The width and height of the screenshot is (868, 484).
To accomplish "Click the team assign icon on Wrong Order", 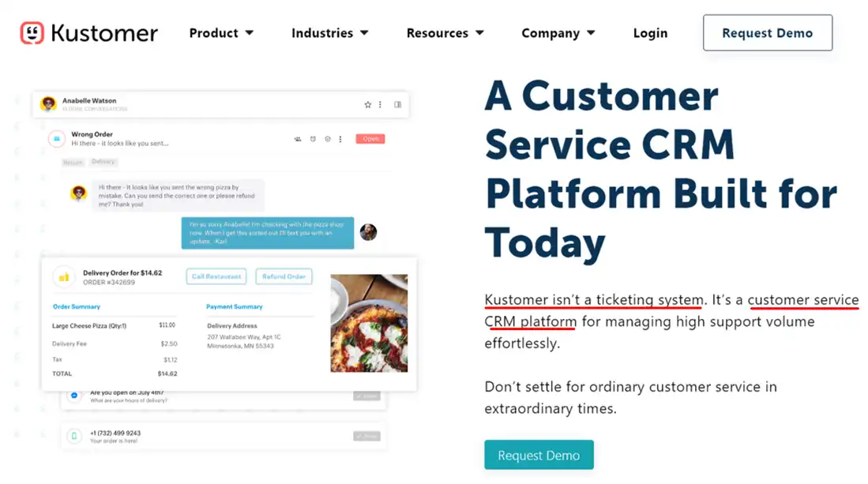I will point(298,139).
